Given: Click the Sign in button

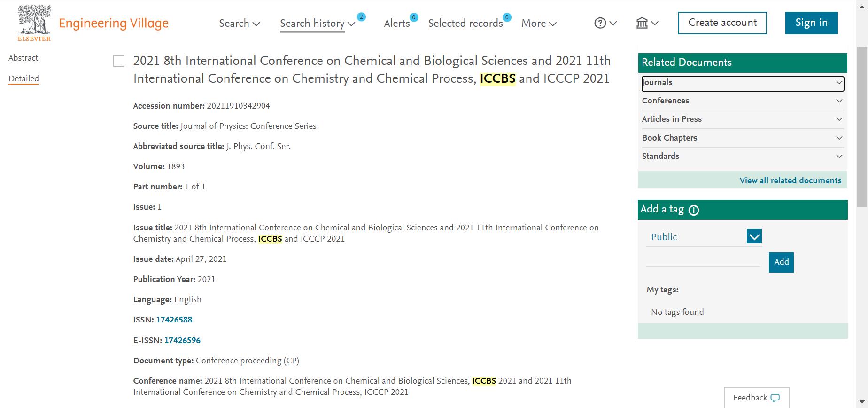Looking at the screenshot, I should tap(811, 23).
